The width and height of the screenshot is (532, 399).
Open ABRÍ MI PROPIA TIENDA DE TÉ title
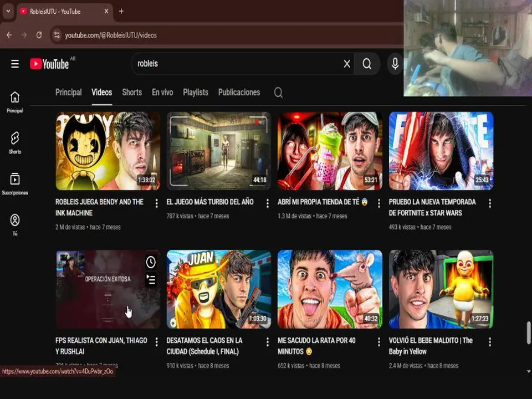click(x=323, y=202)
